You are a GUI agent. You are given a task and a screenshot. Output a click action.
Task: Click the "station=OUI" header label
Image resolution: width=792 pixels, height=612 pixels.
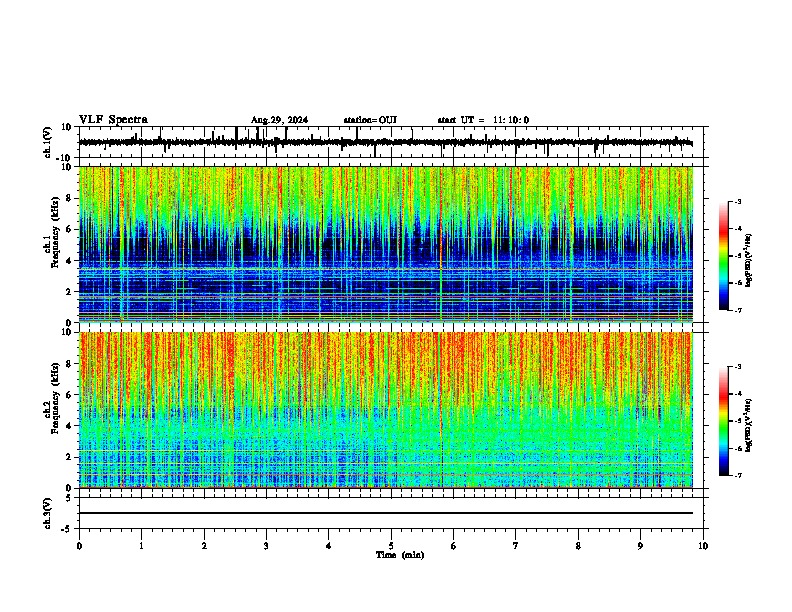click(370, 120)
